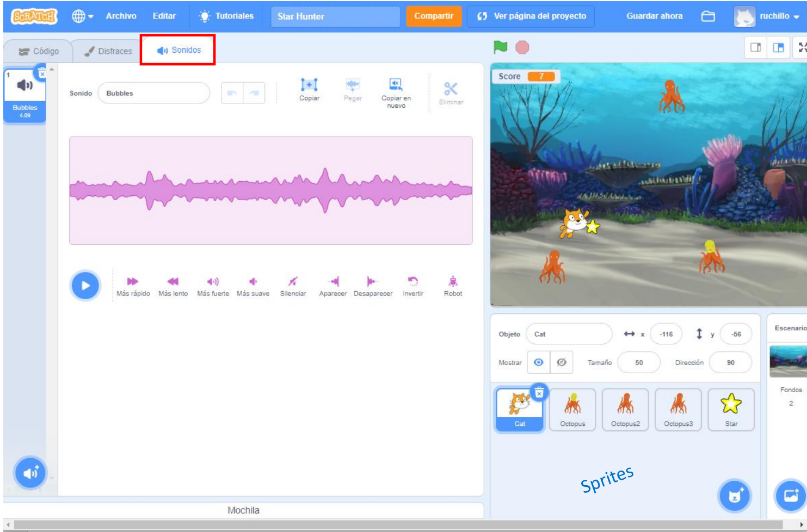Open the Archivo menu
The width and height of the screenshot is (807, 532).
121,16
